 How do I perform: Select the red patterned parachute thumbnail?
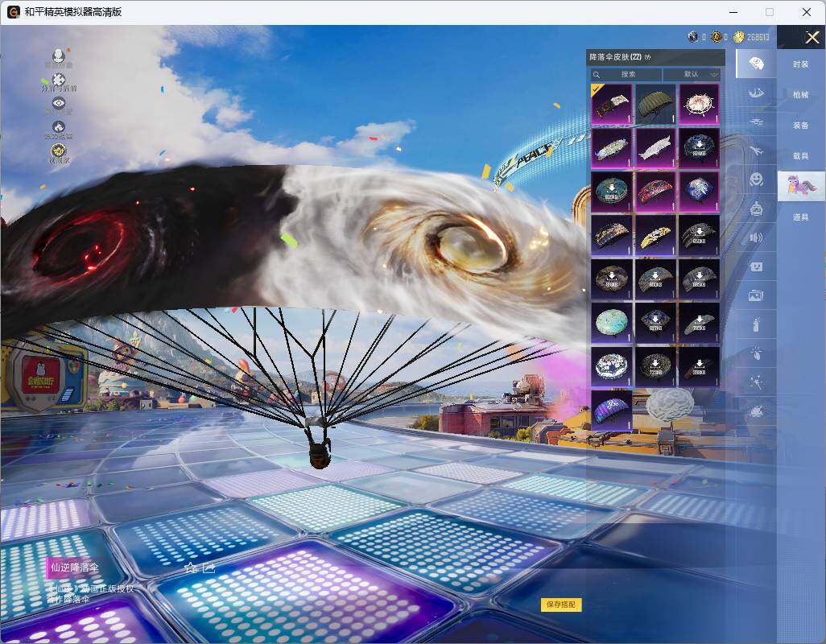click(x=655, y=192)
